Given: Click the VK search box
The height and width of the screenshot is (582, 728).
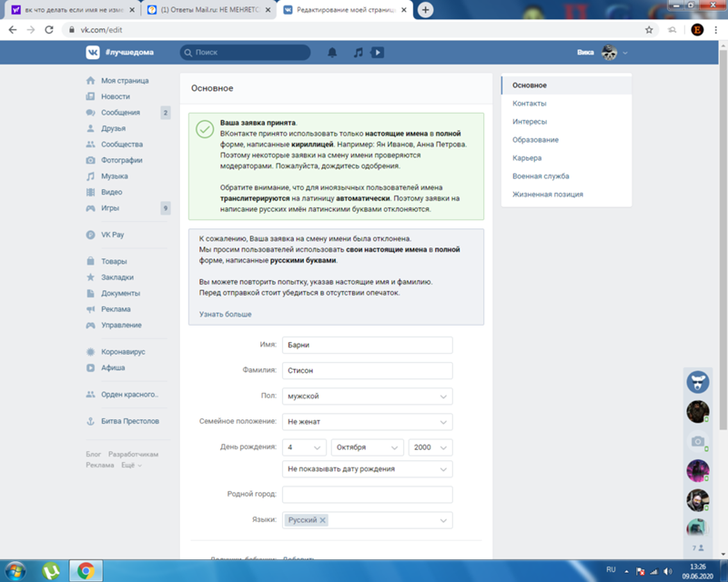Looking at the screenshot, I should point(245,53).
